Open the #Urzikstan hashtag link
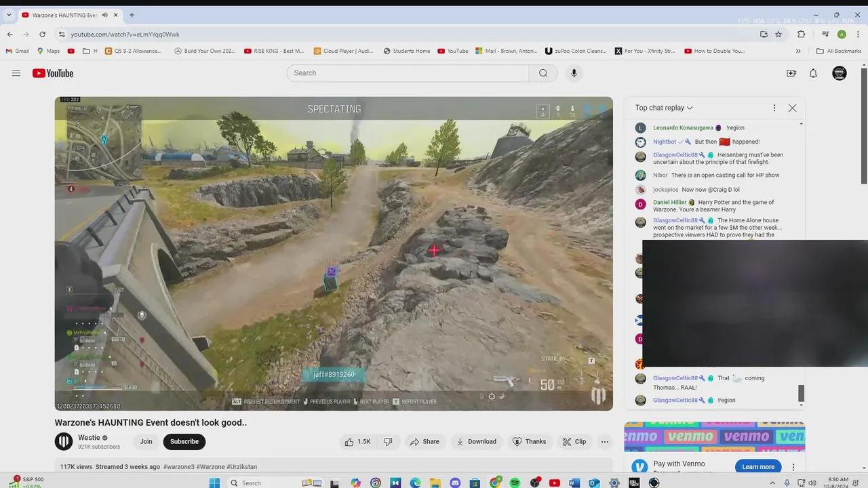868x488 pixels. click(x=242, y=467)
